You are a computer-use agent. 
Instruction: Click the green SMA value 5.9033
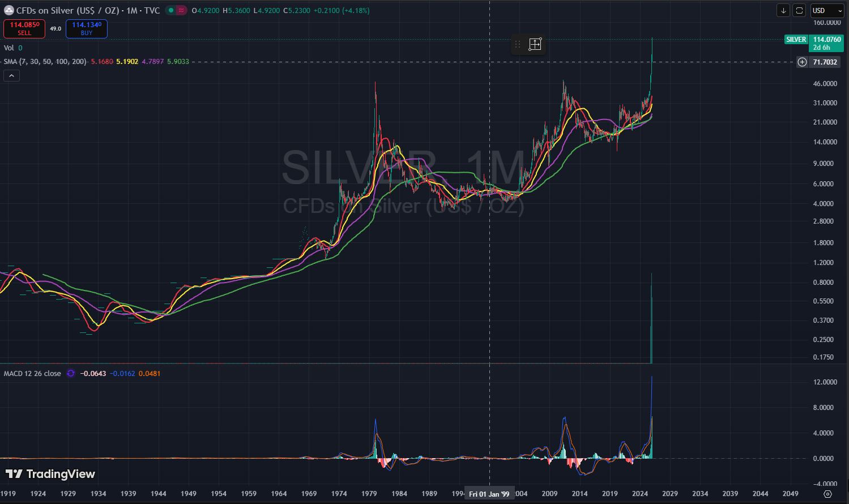(x=178, y=61)
